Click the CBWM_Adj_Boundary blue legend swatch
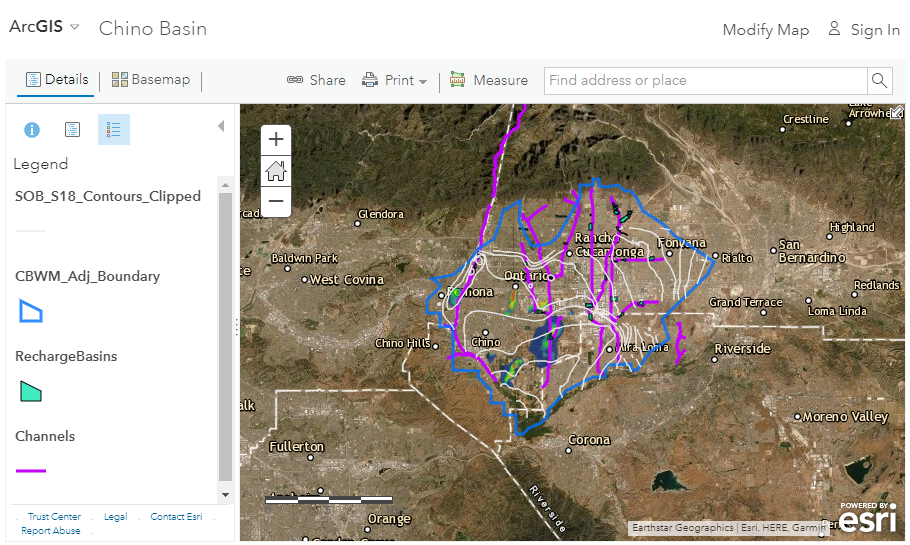This screenshot has height=545, width=910. (x=31, y=312)
